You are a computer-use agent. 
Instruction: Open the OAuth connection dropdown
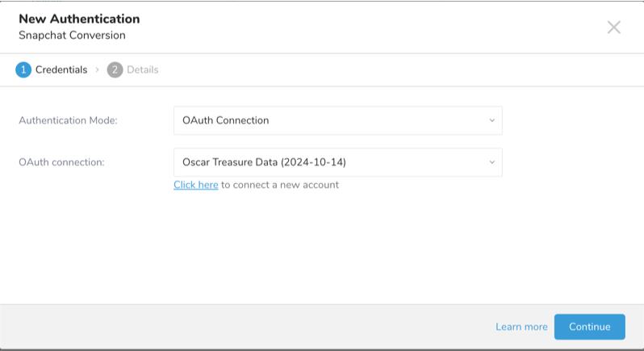point(337,162)
